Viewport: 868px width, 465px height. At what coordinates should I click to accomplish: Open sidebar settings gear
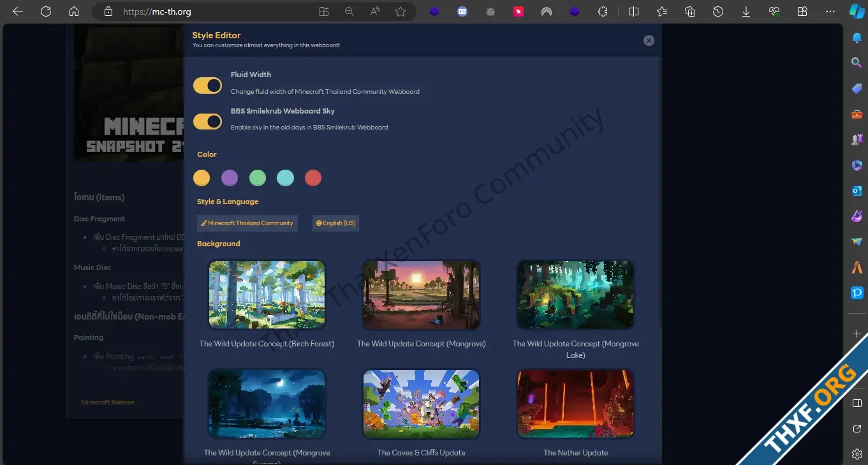857,454
